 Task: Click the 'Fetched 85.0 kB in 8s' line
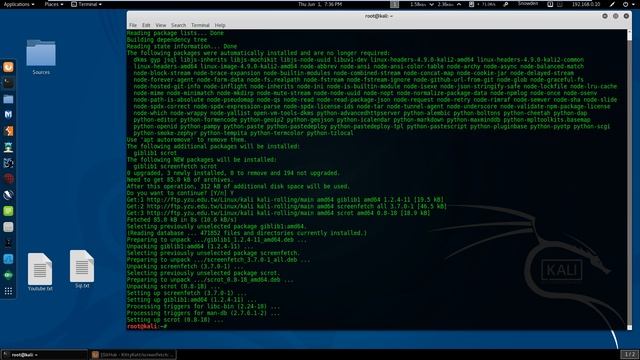click(x=182, y=220)
